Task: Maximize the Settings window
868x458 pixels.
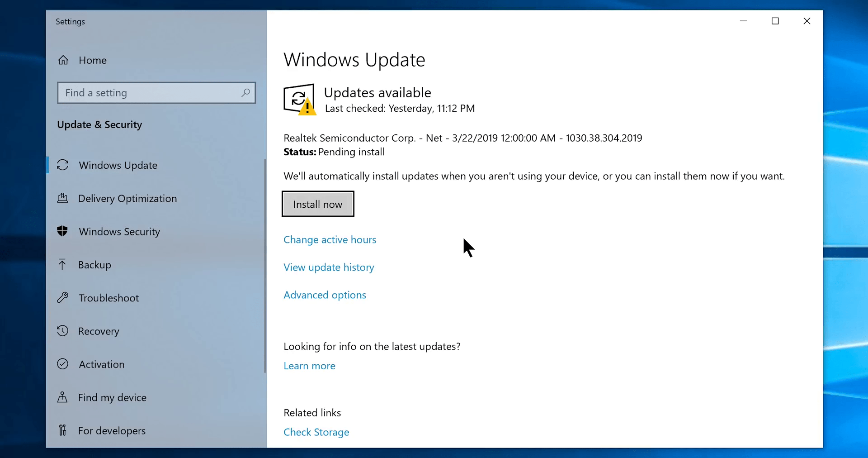Action: click(x=775, y=21)
